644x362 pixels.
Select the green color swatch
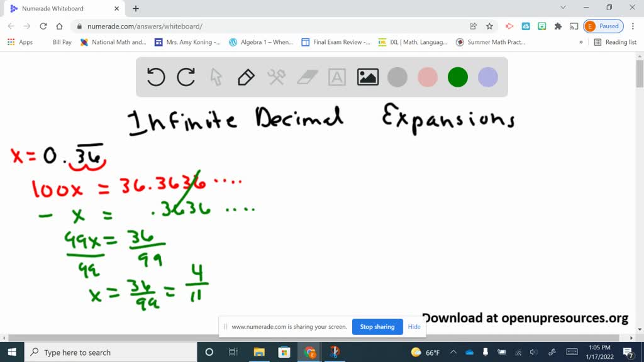coord(457,77)
